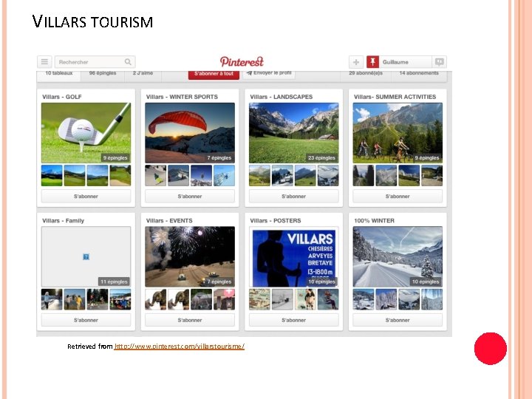Click S'abonner under Villars - LANDSCAPES
Screen dimensions: 532x399
pyautogui.click(x=293, y=196)
